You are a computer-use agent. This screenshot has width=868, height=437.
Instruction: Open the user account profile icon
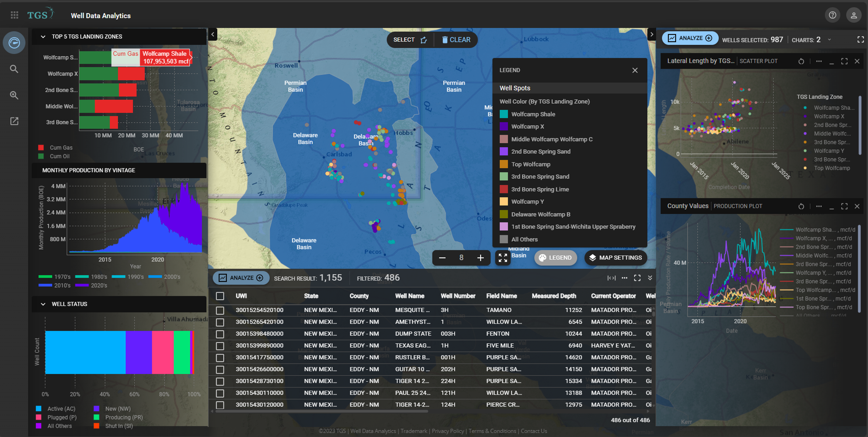[x=854, y=15]
